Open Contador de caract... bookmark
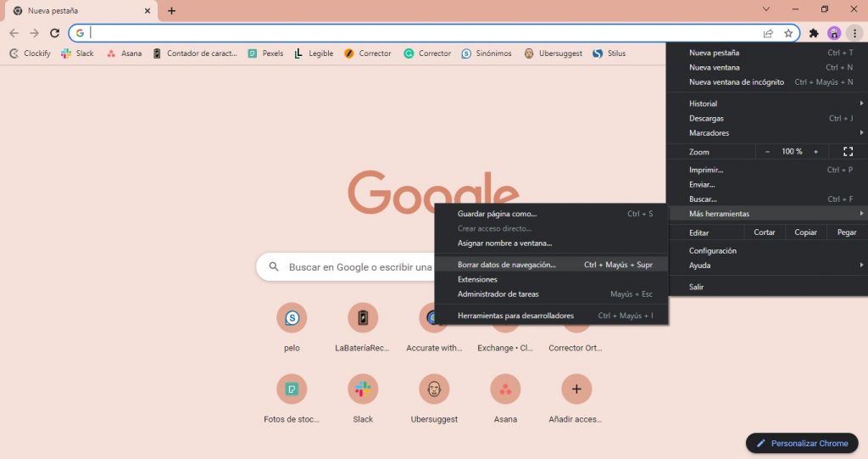 195,53
